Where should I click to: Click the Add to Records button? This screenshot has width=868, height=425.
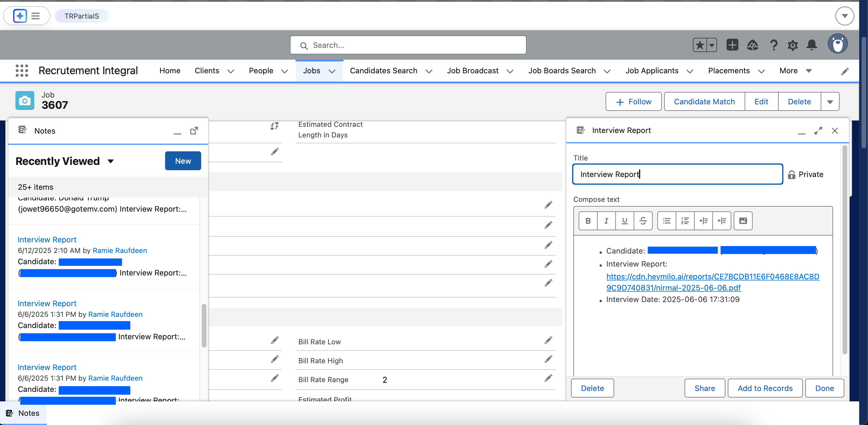click(765, 388)
